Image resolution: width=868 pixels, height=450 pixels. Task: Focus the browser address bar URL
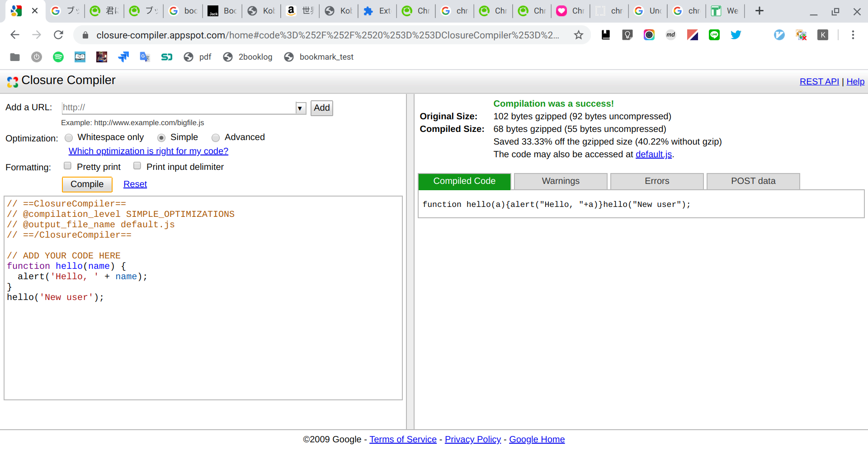pyautogui.click(x=327, y=35)
